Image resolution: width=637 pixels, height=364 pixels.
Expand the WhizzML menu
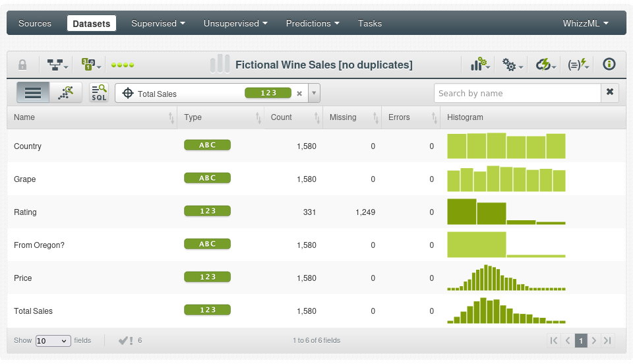(585, 23)
